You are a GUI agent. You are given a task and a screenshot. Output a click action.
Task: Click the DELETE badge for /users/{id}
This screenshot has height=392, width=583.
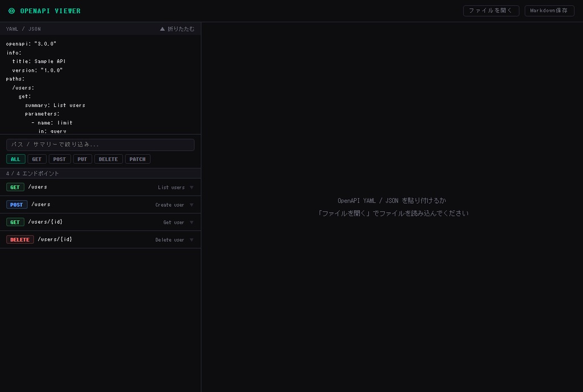click(20, 240)
